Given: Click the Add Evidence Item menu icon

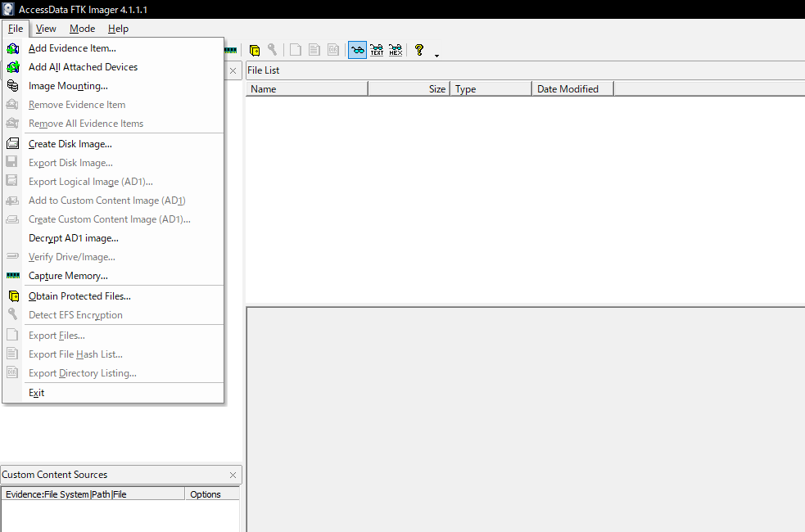Looking at the screenshot, I should click(x=13, y=48).
